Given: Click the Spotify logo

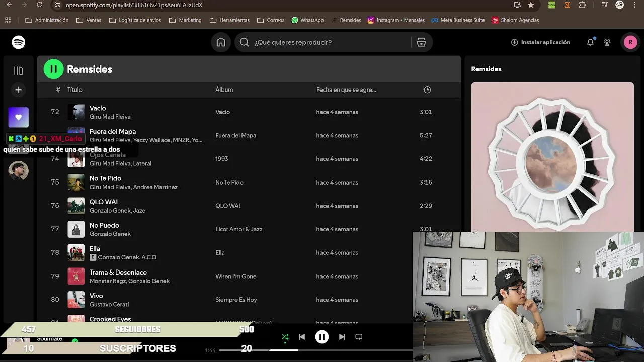Looking at the screenshot, I should 19,42.
